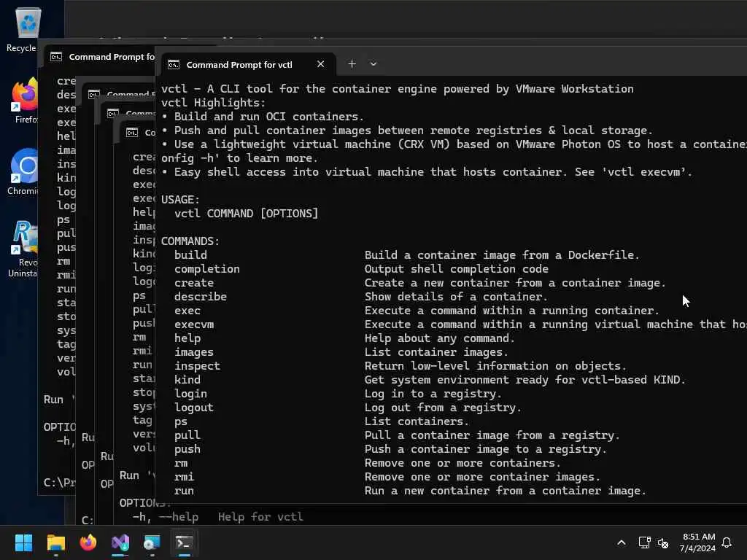Select the Revo Uninstaller desktop shortcut

pos(22,249)
